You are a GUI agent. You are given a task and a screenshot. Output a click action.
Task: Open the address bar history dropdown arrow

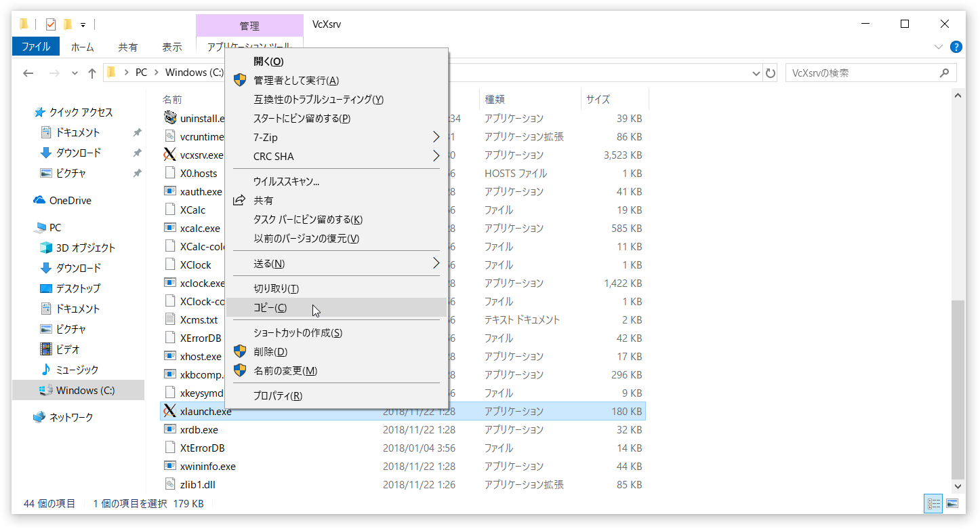click(x=757, y=73)
